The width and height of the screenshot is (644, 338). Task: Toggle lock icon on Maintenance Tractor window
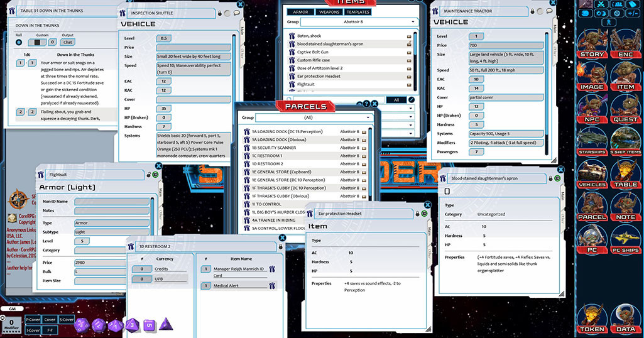533,11
